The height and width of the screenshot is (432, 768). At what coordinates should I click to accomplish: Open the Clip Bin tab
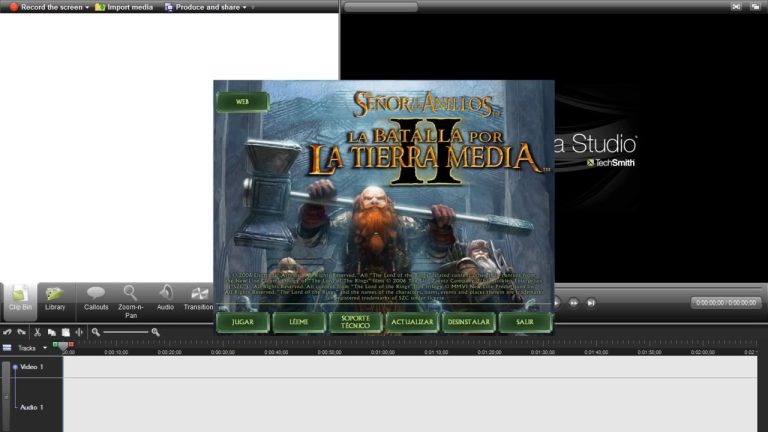[20, 300]
